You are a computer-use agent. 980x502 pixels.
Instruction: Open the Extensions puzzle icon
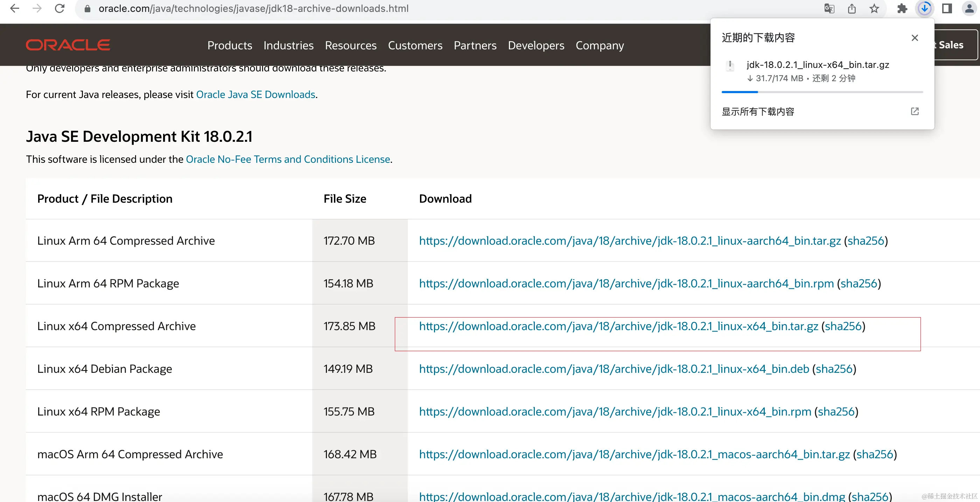pyautogui.click(x=902, y=8)
